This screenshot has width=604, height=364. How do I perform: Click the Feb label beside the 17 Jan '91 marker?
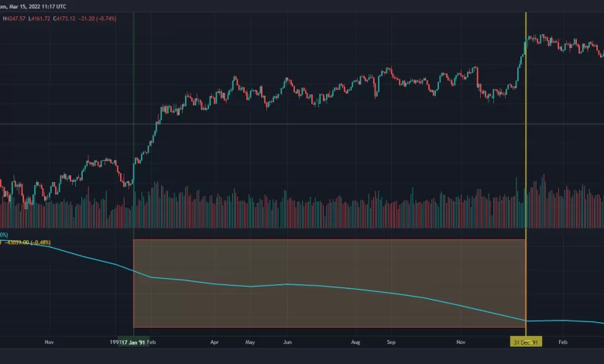pyautogui.click(x=152, y=341)
